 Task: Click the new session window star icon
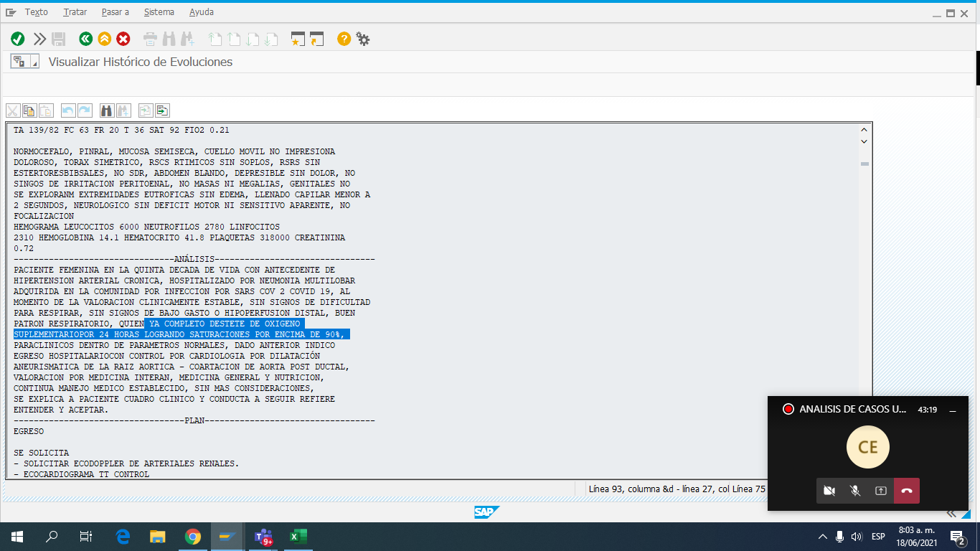point(298,39)
